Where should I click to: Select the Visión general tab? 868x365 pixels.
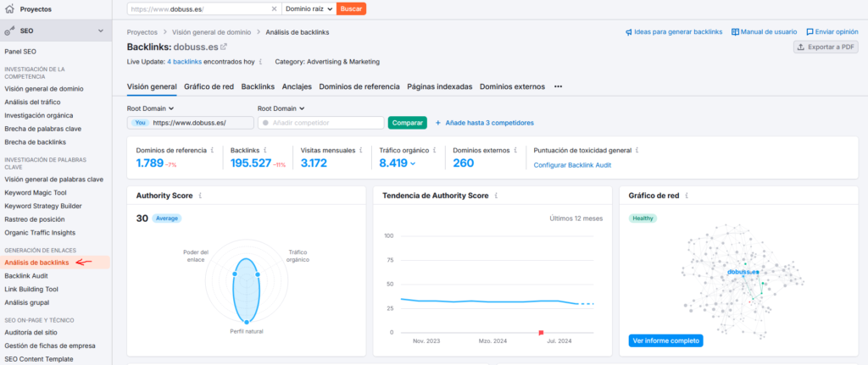[152, 87]
